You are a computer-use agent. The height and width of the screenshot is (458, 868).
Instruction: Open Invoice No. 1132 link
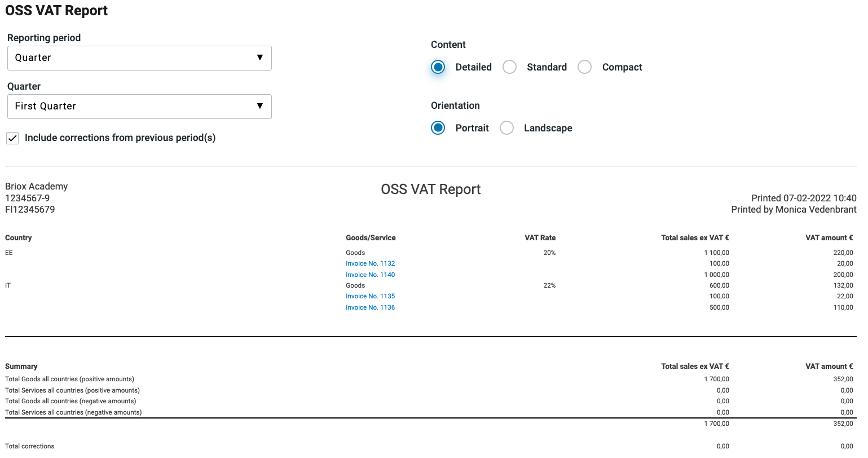tap(370, 263)
